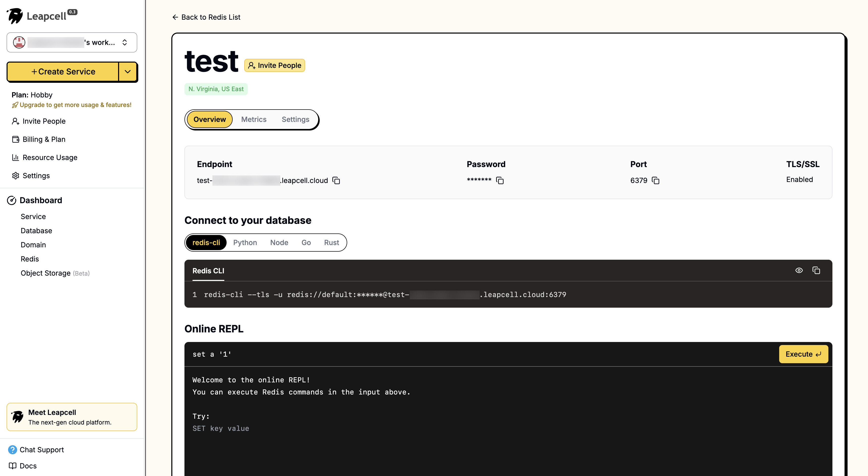This screenshot has width=868, height=476.
Task: Open Chat Support help icon
Action: pyautogui.click(x=12, y=450)
